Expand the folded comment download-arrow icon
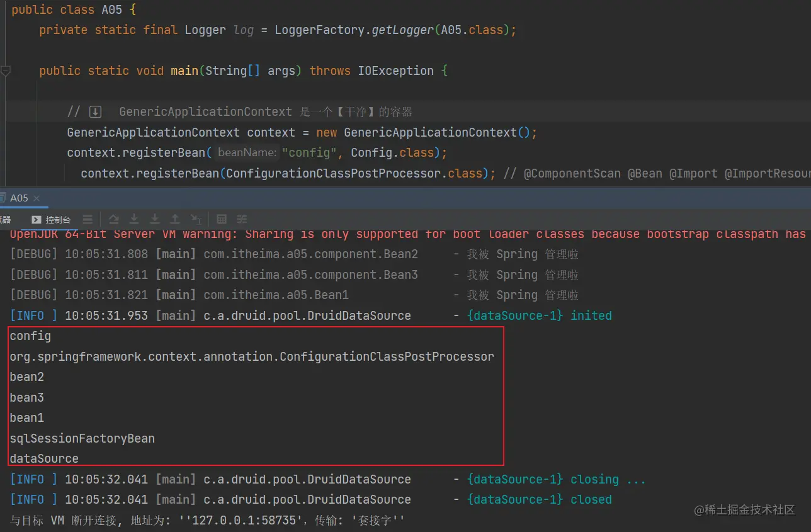The width and height of the screenshot is (811, 532). (x=95, y=112)
